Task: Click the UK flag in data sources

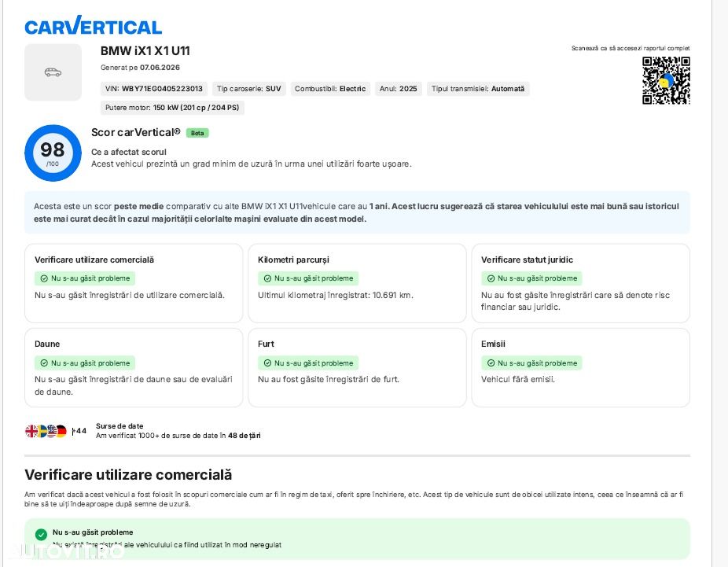Action: pos(31,432)
